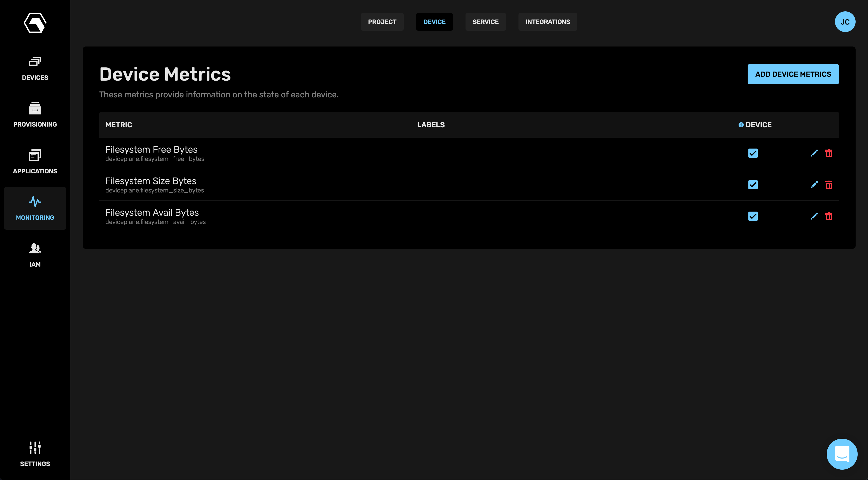Click Add Device Metrics button
Screen dimensions: 868x480
tap(793, 74)
